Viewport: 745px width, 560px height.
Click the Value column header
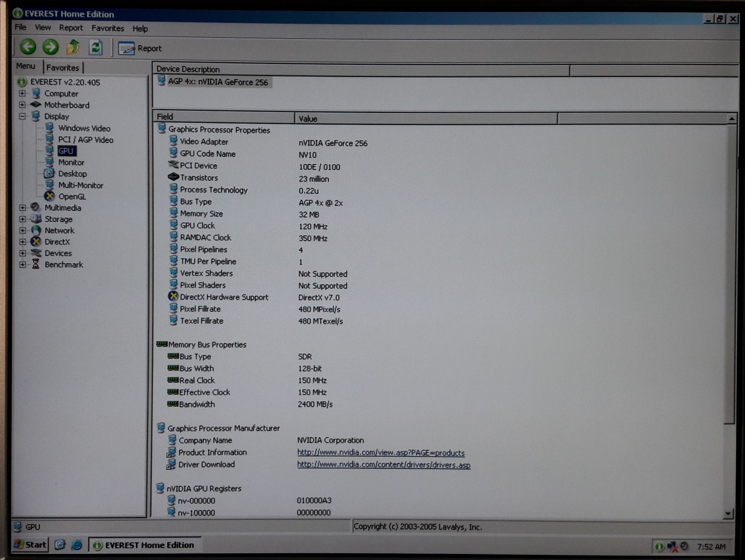click(x=426, y=119)
